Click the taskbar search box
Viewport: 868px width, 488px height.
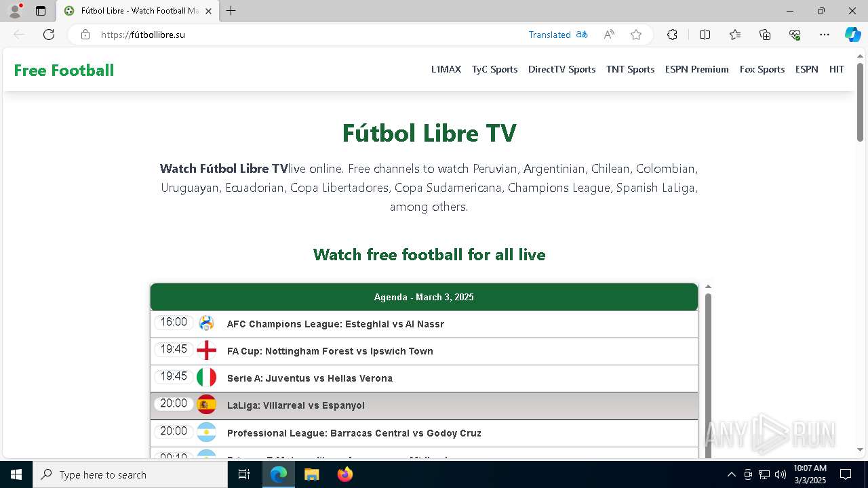click(130, 474)
